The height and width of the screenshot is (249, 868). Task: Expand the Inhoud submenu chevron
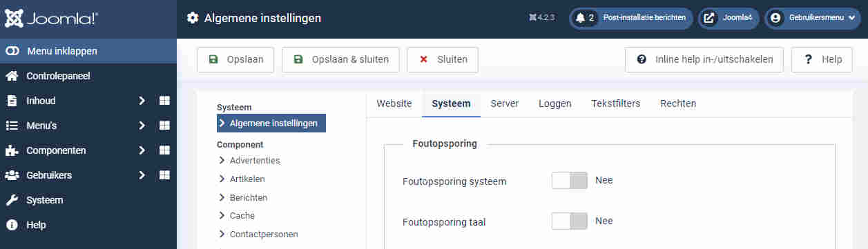coord(142,101)
